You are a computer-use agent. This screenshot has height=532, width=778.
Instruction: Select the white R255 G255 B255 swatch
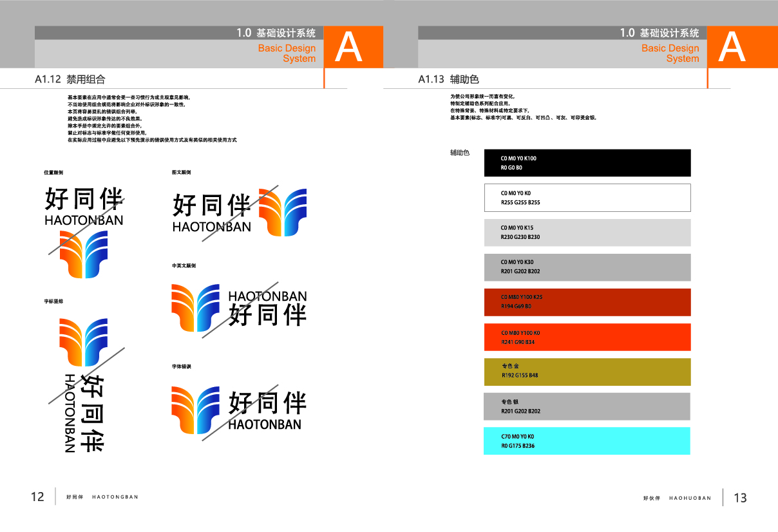(587, 198)
